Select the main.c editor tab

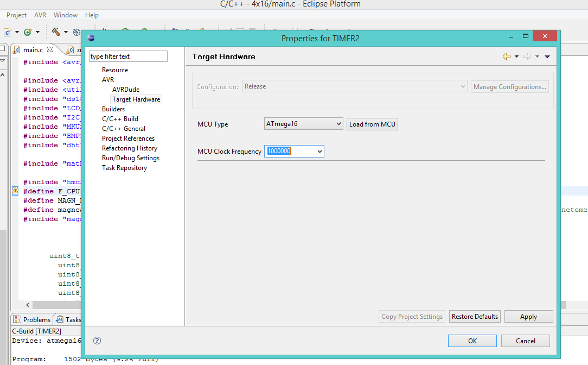tap(33, 49)
